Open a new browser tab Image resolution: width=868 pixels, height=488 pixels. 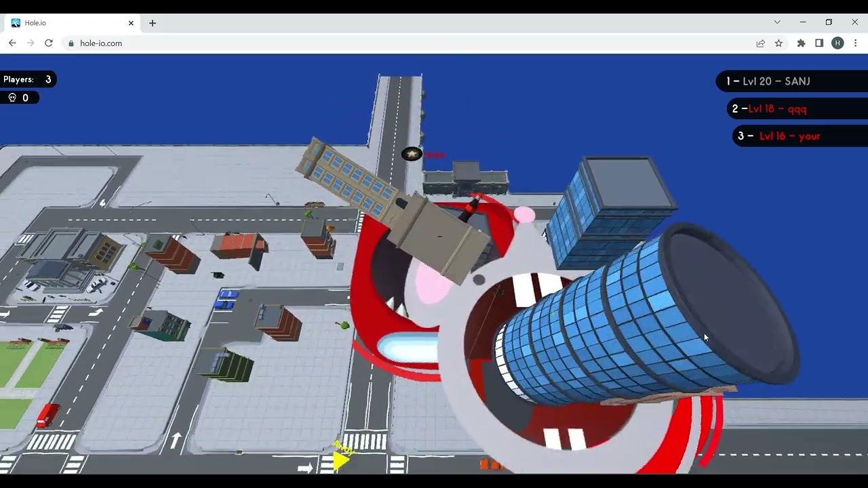153,23
